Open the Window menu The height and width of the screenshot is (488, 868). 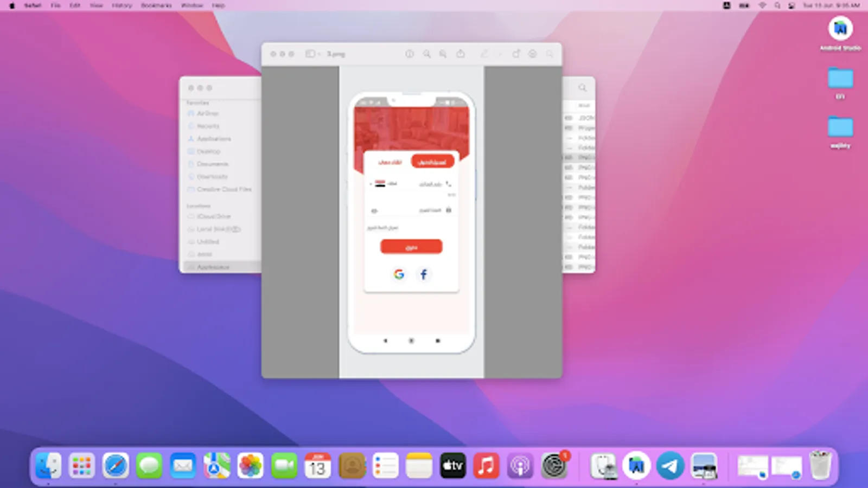(192, 5)
